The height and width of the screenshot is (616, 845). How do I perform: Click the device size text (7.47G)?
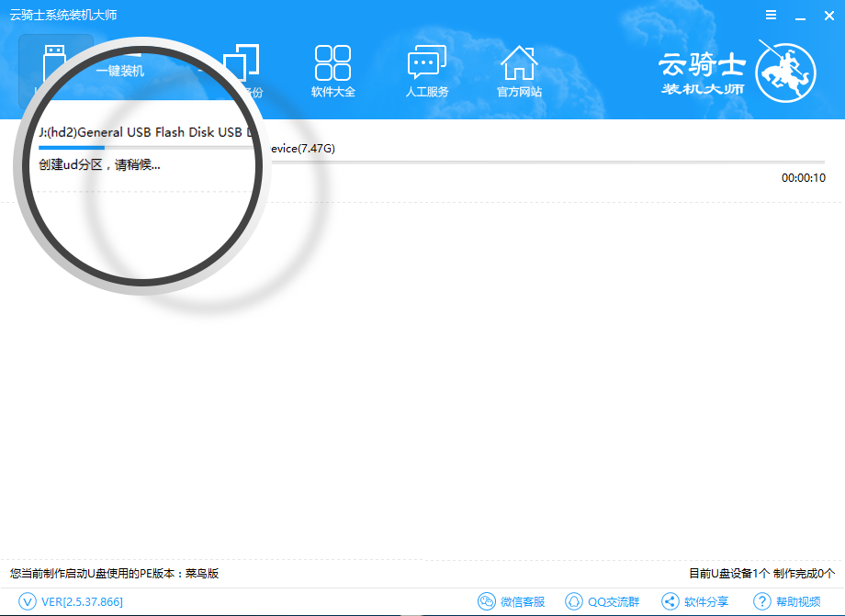(316, 149)
